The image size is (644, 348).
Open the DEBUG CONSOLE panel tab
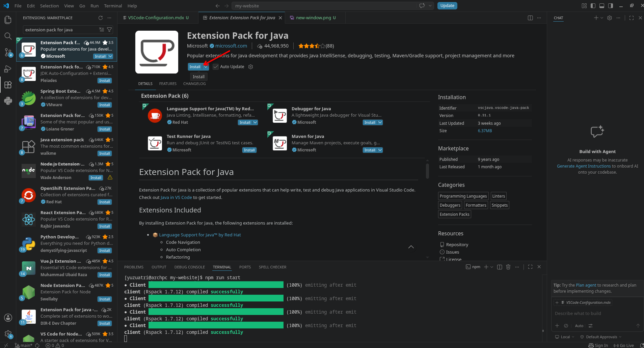[189, 267]
